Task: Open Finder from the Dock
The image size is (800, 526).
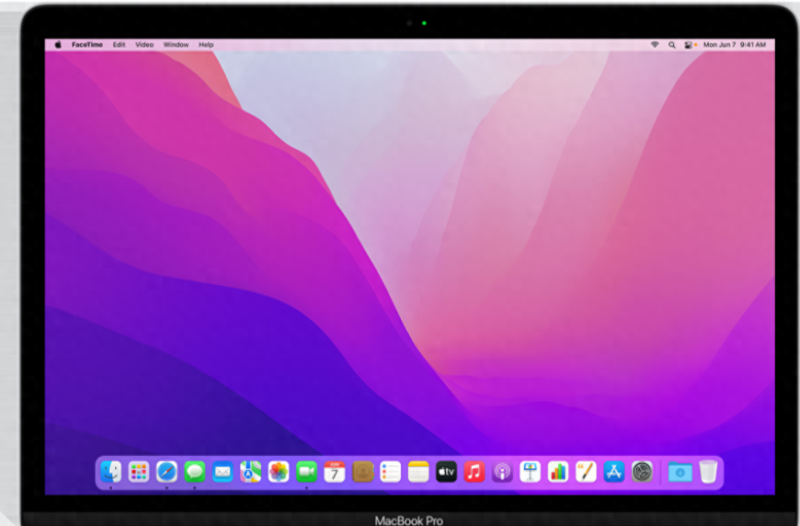Action: click(x=111, y=471)
